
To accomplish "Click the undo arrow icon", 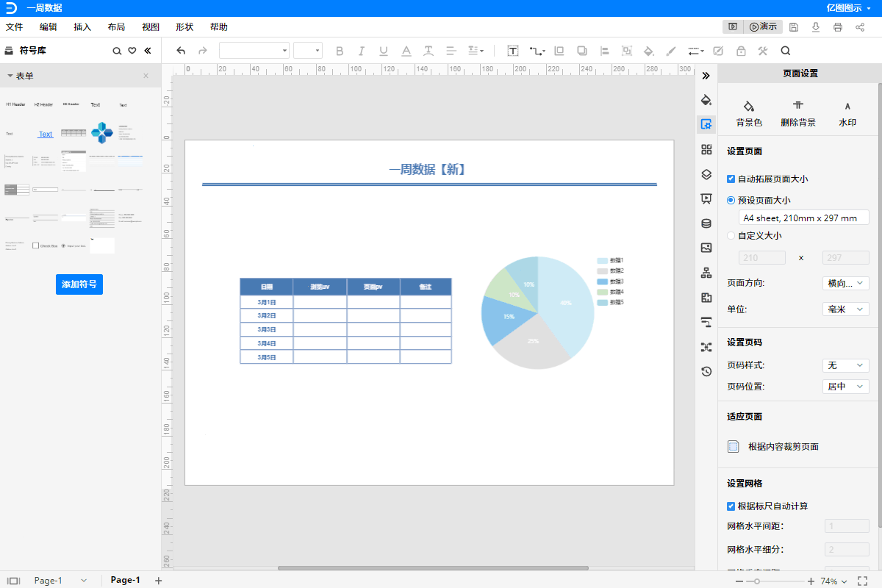I will pos(181,51).
